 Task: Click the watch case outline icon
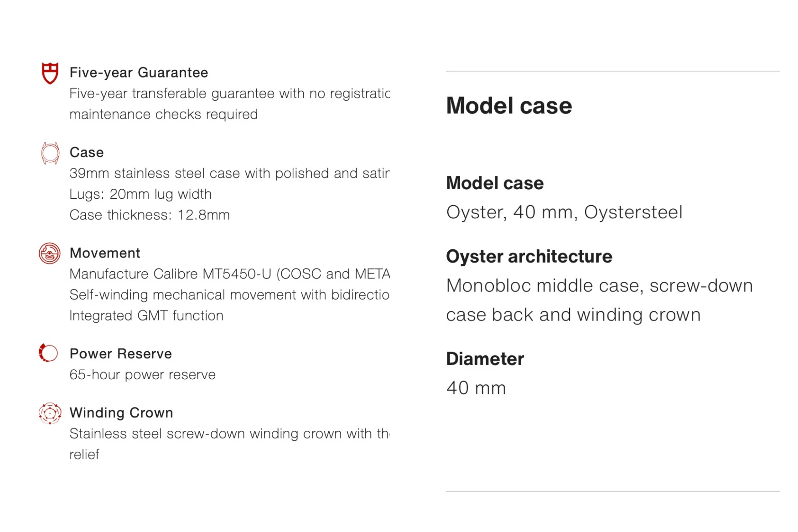point(50,153)
